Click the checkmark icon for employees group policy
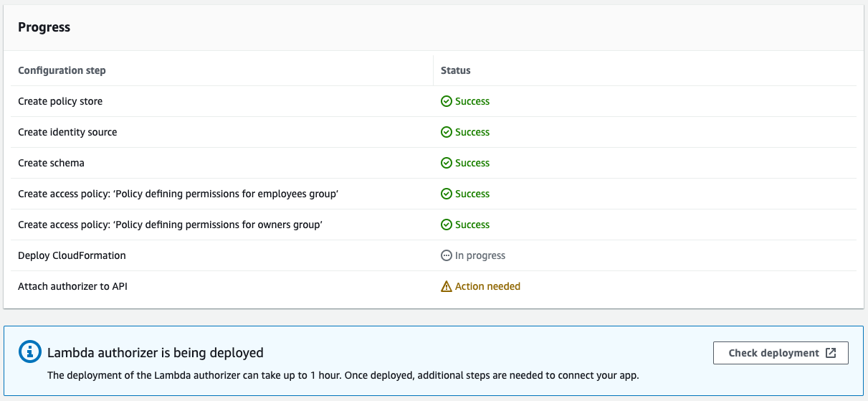Image resolution: width=868 pixels, height=401 pixels. pyautogui.click(x=446, y=194)
